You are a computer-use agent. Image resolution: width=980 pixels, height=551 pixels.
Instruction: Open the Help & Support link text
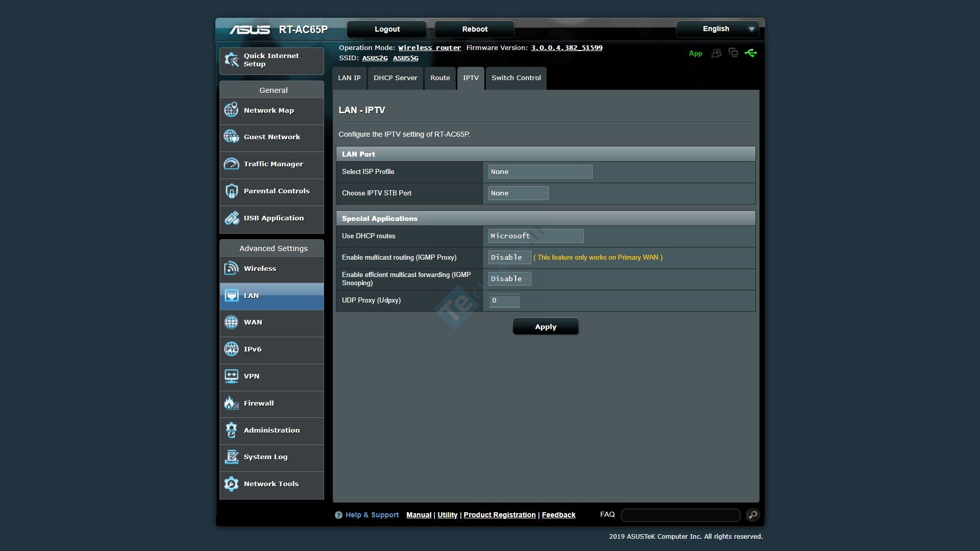(x=372, y=515)
